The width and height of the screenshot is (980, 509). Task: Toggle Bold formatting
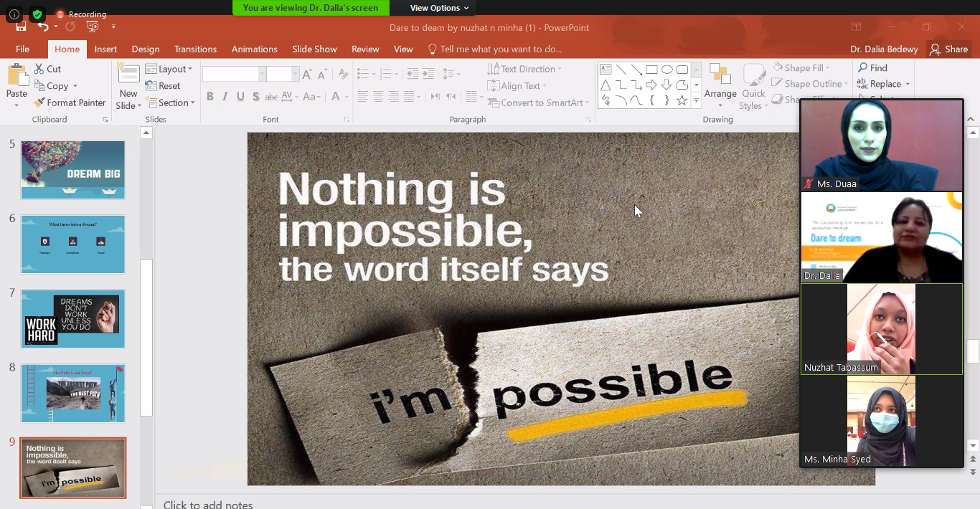point(209,97)
